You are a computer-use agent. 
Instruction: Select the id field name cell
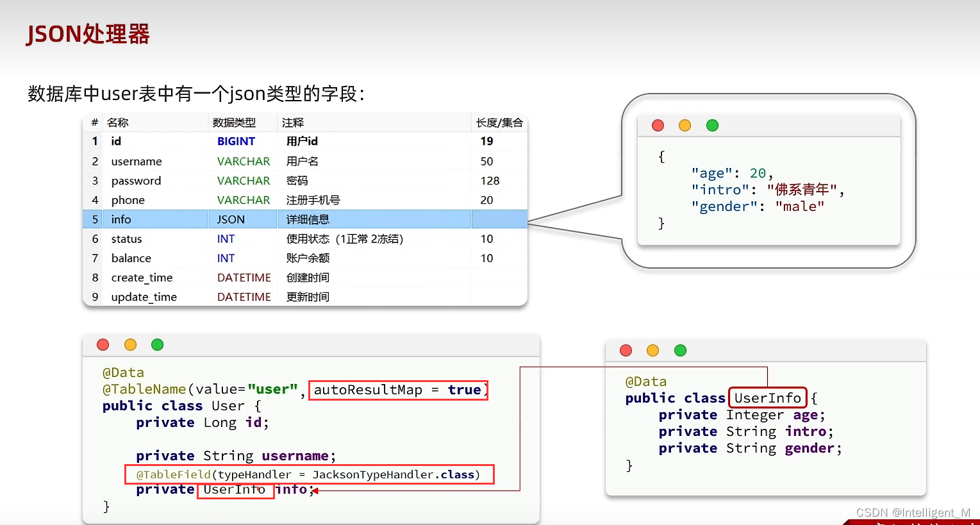click(x=116, y=141)
